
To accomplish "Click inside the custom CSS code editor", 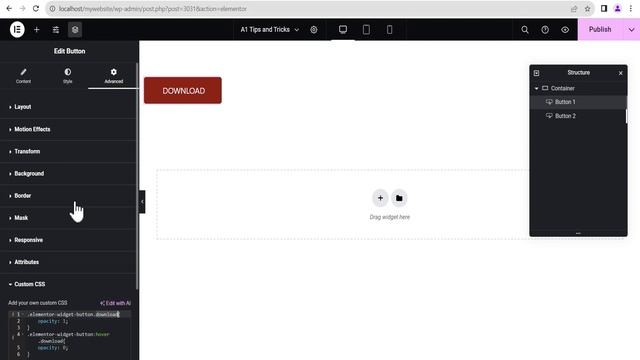I will coord(69,335).
